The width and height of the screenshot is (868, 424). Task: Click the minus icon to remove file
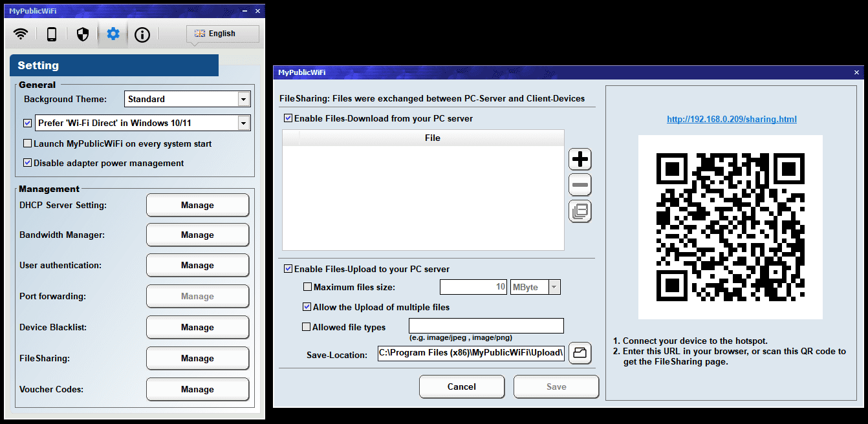580,185
